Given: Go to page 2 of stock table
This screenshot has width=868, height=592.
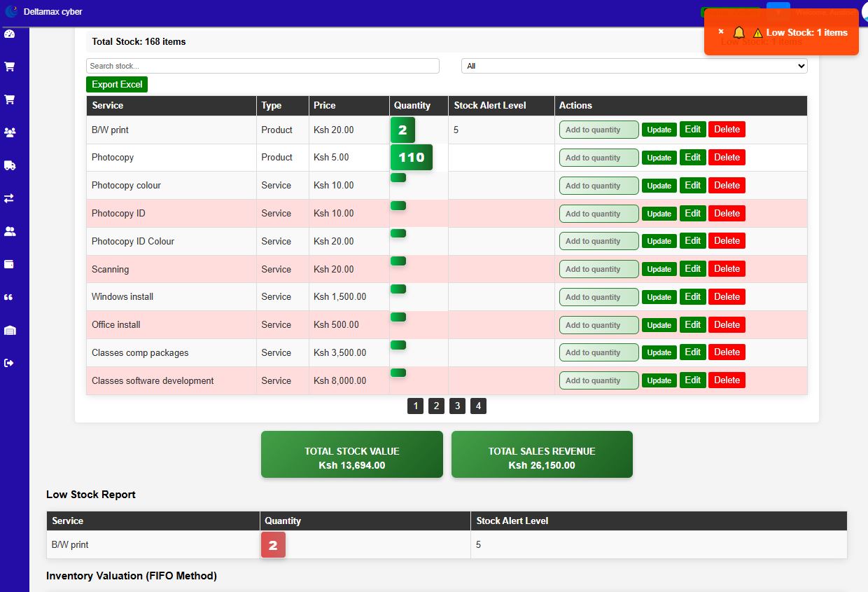Looking at the screenshot, I should coord(436,406).
